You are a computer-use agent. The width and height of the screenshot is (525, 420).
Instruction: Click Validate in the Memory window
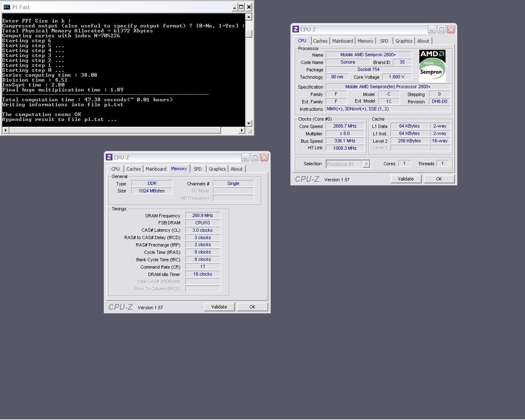[219, 307]
